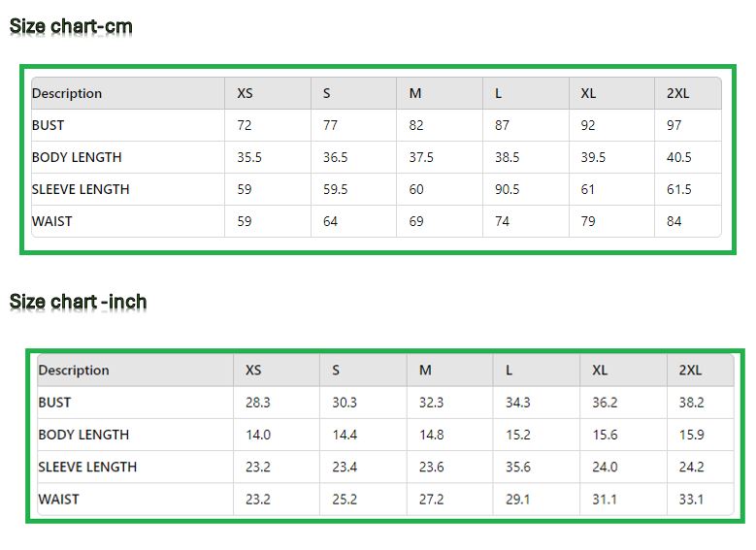Click the BODY LENGTH row label in the cm chart
Viewport: 756px width, 550px height.
[77, 157]
